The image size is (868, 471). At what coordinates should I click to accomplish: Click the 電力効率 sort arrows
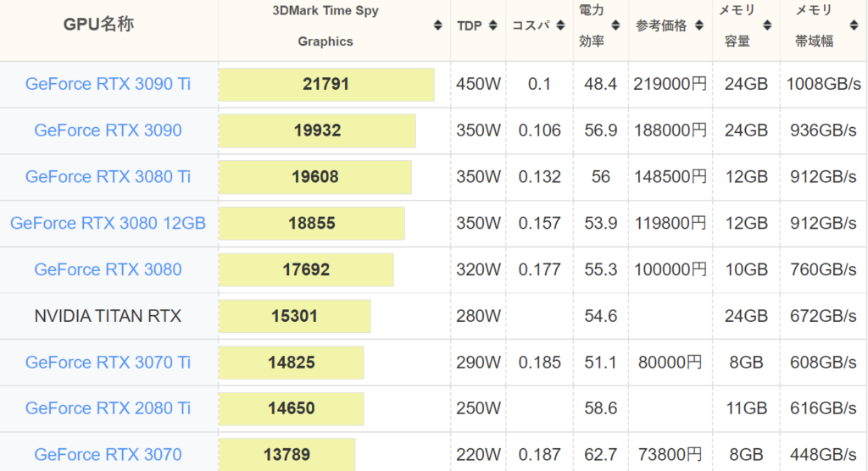tap(615, 25)
